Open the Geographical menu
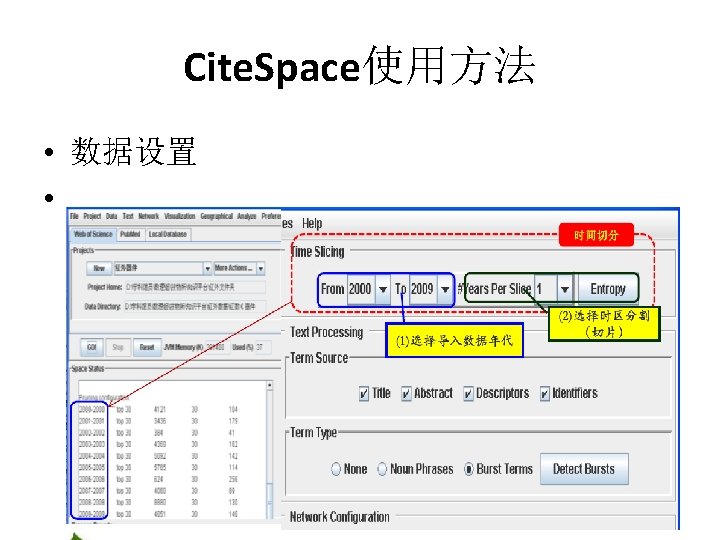 (216, 216)
